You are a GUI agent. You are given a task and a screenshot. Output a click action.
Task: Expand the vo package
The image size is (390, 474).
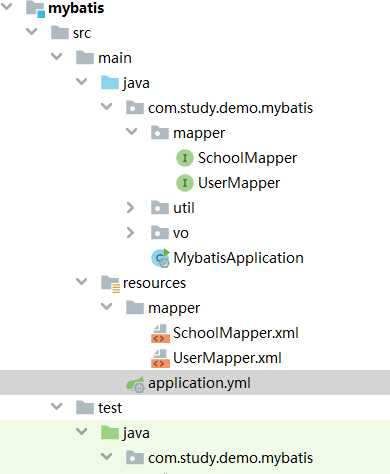pyautogui.click(x=130, y=233)
